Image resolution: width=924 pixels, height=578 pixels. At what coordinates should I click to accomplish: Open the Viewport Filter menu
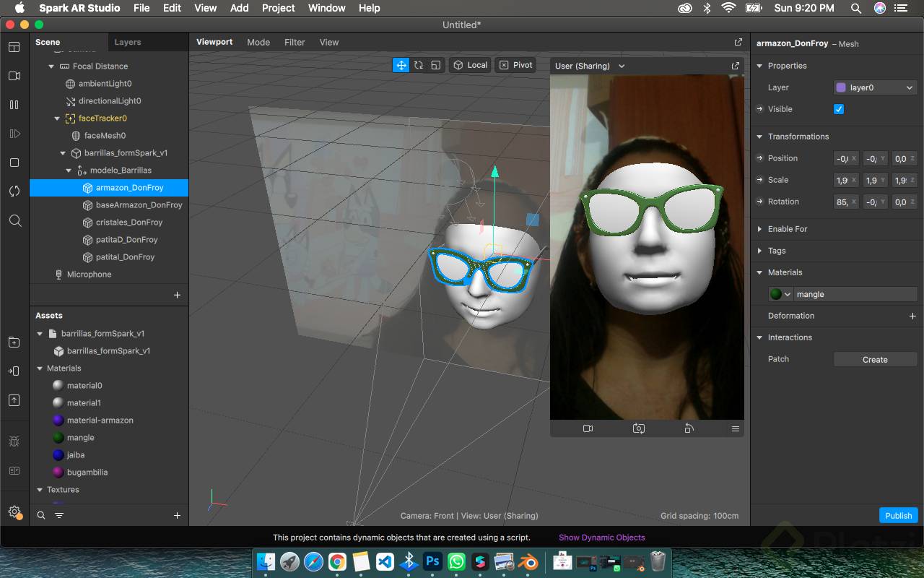click(x=295, y=42)
